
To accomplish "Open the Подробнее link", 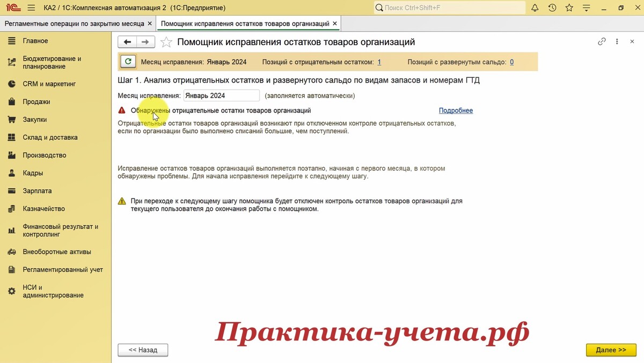I will click(x=456, y=110).
